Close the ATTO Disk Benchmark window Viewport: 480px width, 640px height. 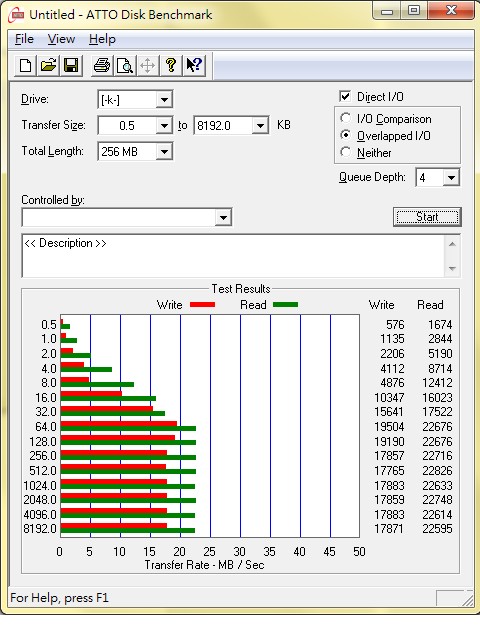(451, 11)
